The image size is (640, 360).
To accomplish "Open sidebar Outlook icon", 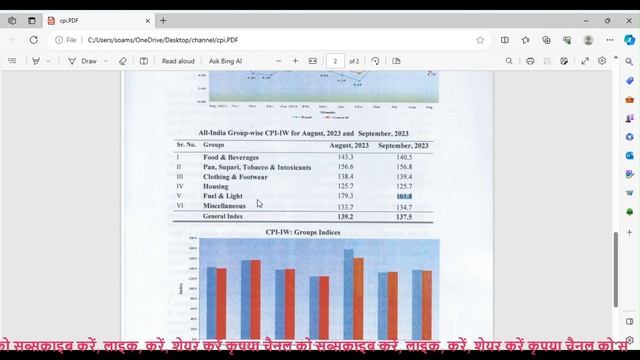I will click(629, 156).
